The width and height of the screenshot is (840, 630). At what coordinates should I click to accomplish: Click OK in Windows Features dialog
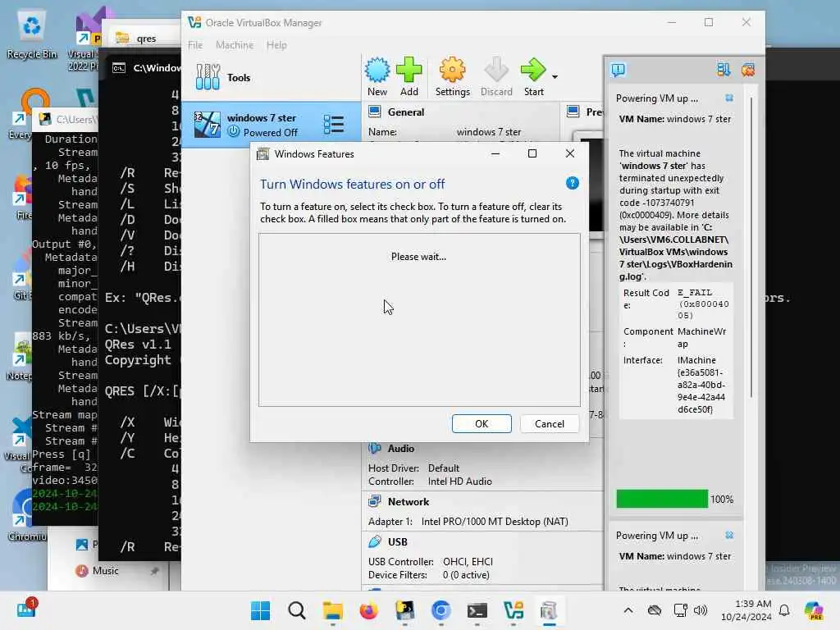click(482, 424)
